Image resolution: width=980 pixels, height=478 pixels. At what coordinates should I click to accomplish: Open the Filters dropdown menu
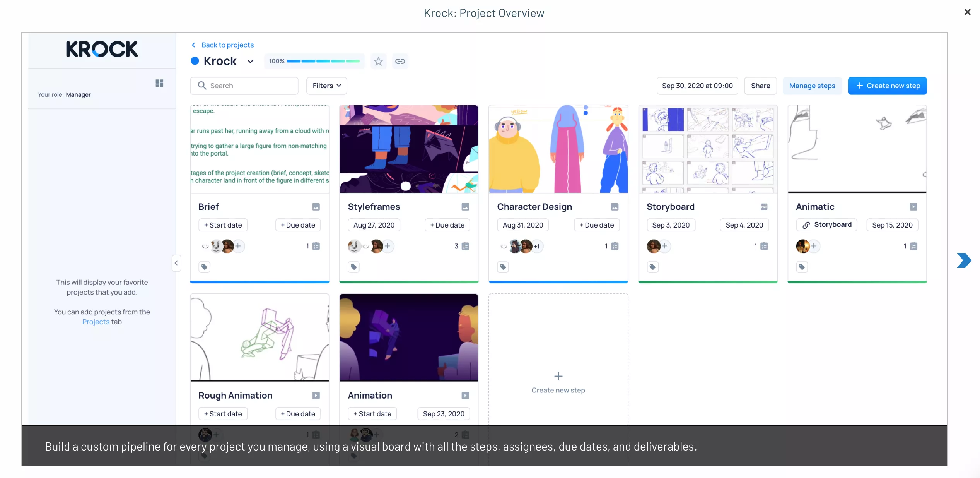(x=326, y=86)
